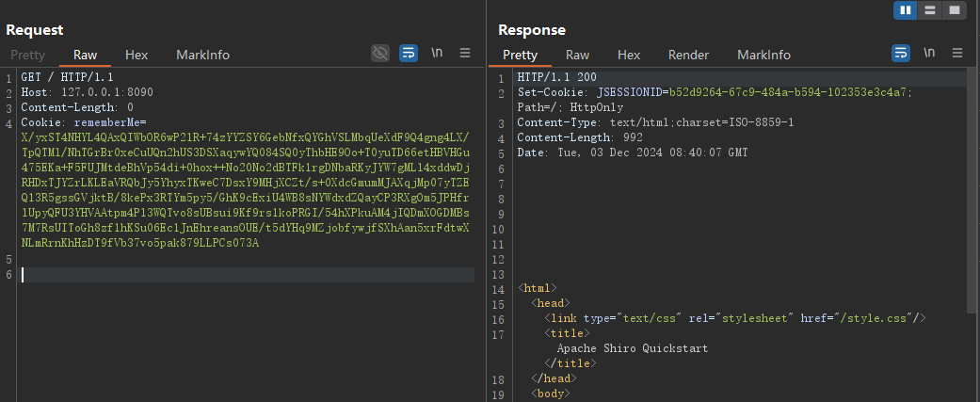Viewport: 980px width, 402px height.
Task: Open the Response MarkInfo tab
Action: 763,55
